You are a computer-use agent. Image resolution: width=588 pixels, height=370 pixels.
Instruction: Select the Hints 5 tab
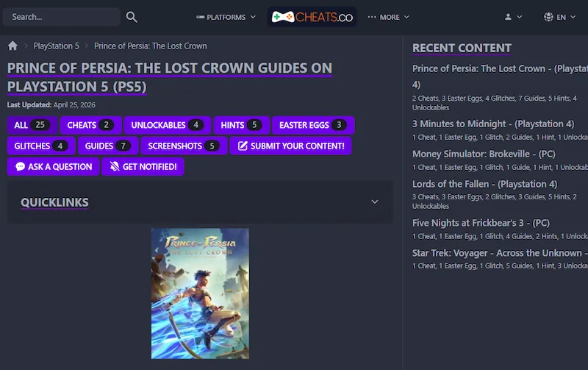point(241,125)
